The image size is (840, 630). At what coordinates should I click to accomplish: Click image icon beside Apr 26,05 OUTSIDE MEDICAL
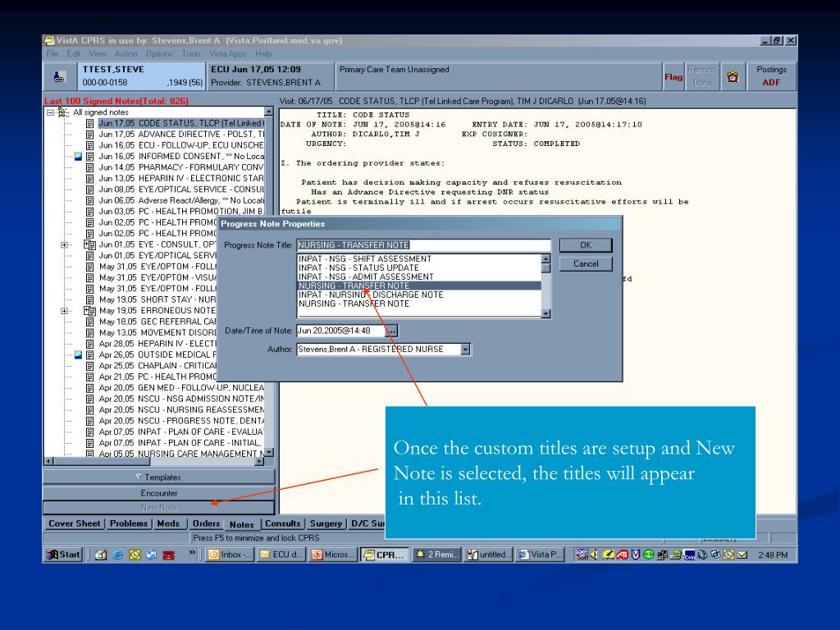coord(78,354)
